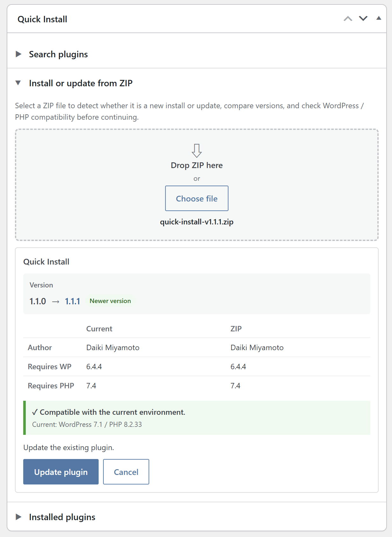This screenshot has width=392, height=537.
Task: Collapse the Quick Install panel toggle
Action: [x=379, y=18]
